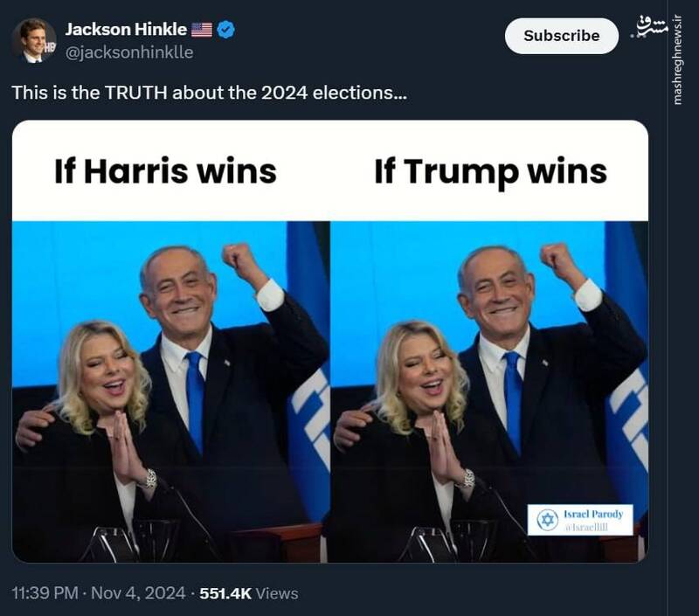Click the Israel Parody watermark badge
The width and height of the screenshot is (699, 616).
pyautogui.click(x=580, y=519)
